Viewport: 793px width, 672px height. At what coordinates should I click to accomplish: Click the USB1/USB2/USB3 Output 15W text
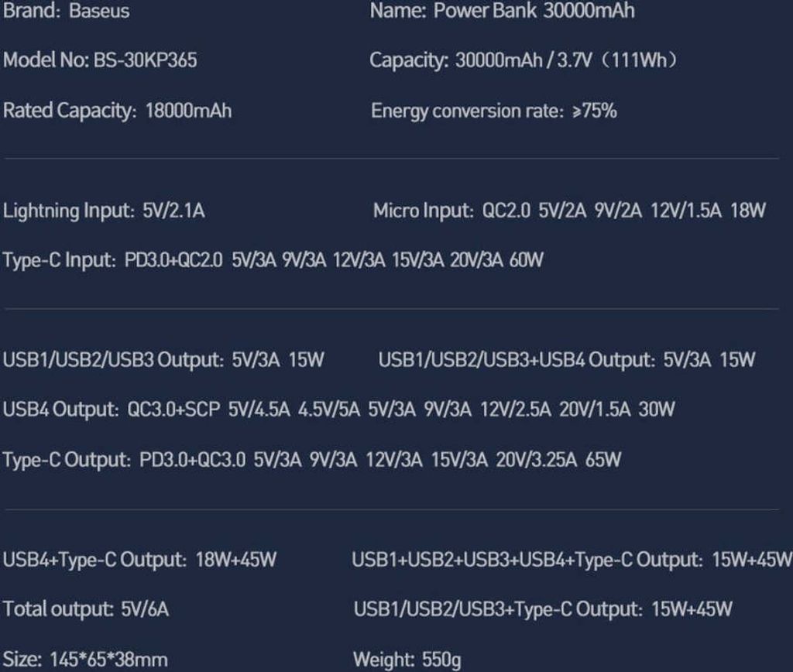163,360
